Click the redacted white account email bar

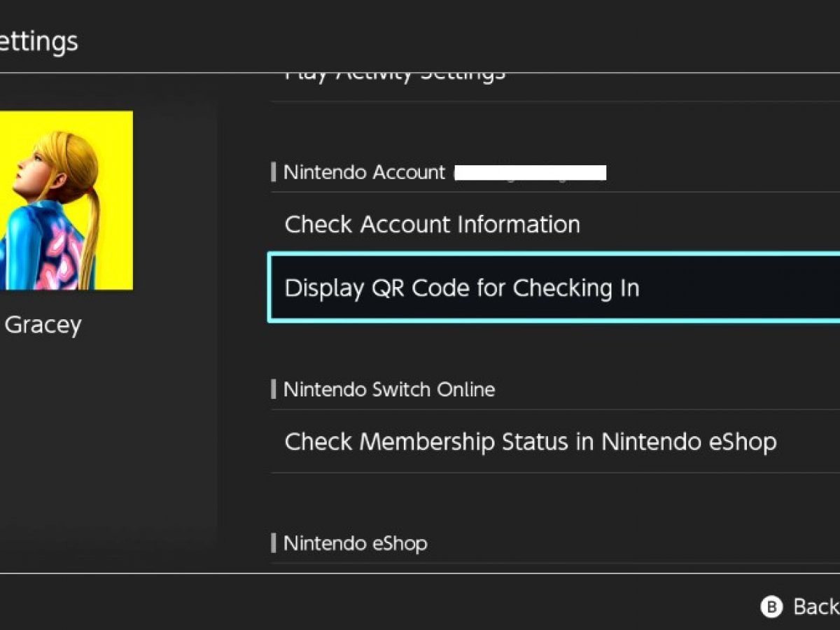tap(530, 173)
